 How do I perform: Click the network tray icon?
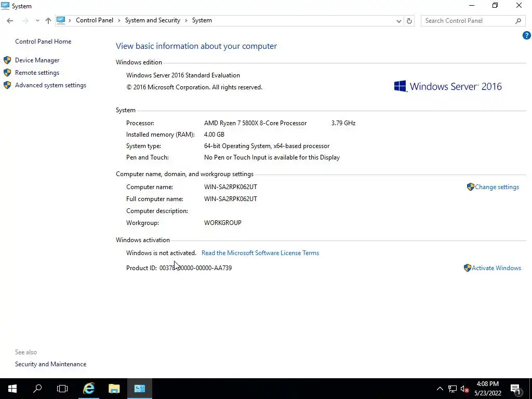click(453, 389)
